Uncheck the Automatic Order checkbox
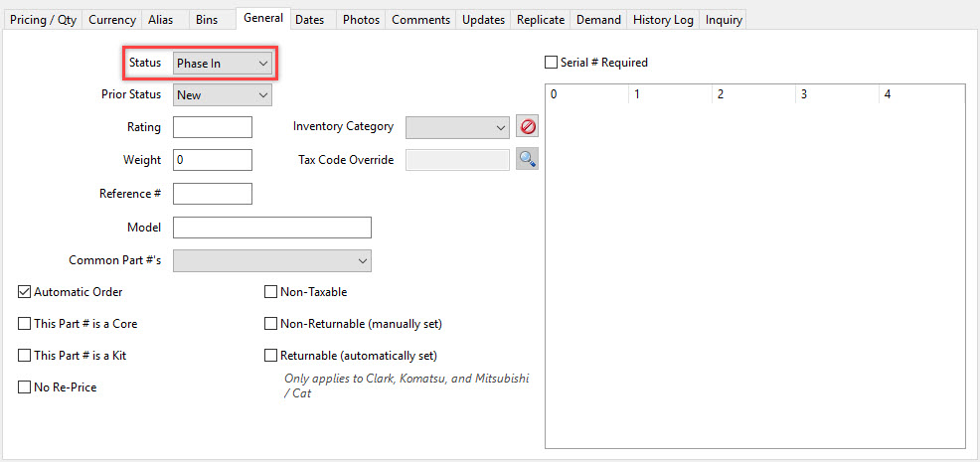This screenshot has height=462, width=980. [x=25, y=291]
